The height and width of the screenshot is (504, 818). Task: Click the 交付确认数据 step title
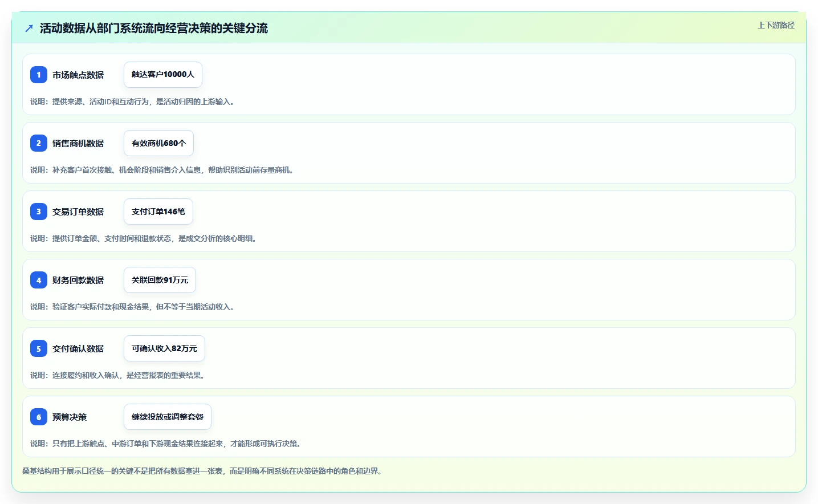(78, 348)
